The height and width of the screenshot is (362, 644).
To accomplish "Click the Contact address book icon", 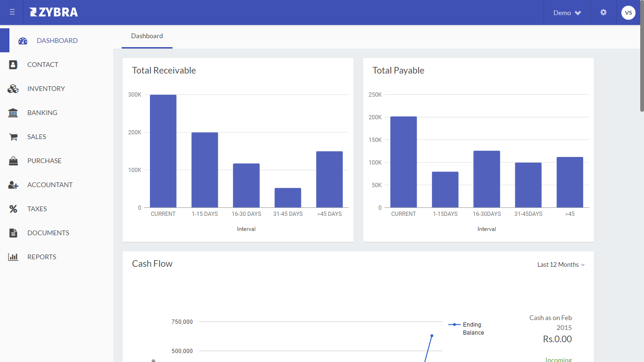I will (x=13, y=65).
